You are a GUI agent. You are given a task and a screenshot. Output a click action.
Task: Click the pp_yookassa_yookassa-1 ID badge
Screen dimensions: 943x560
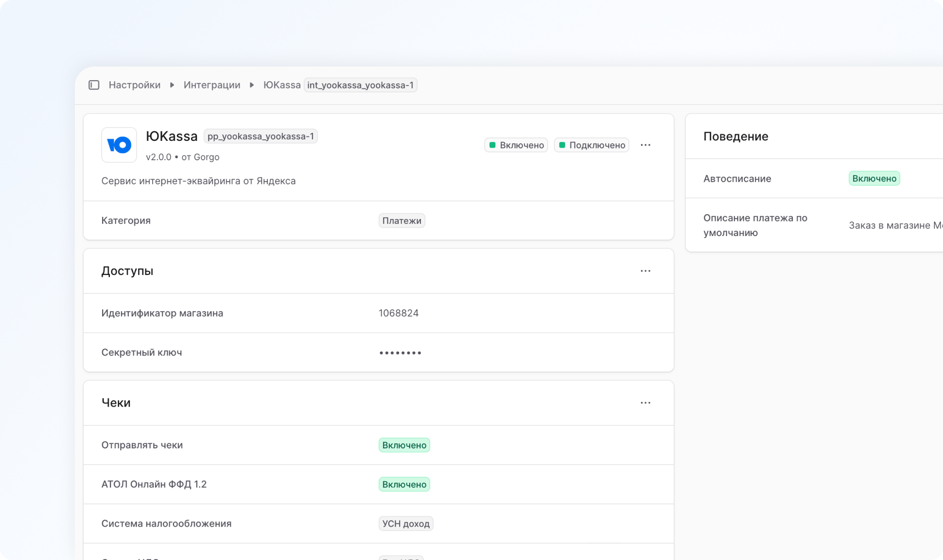point(261,136)
